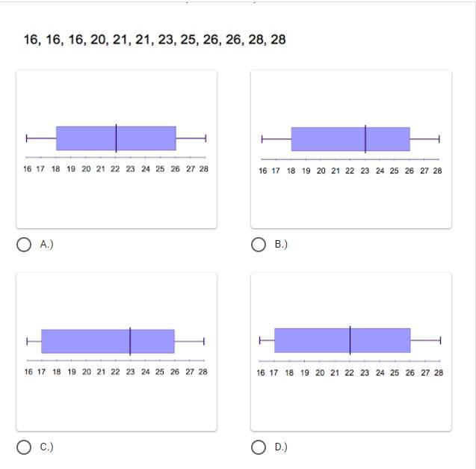Click the median line in plot B
The width and height of the screenshot is (476, 469).
coord(365,139)
